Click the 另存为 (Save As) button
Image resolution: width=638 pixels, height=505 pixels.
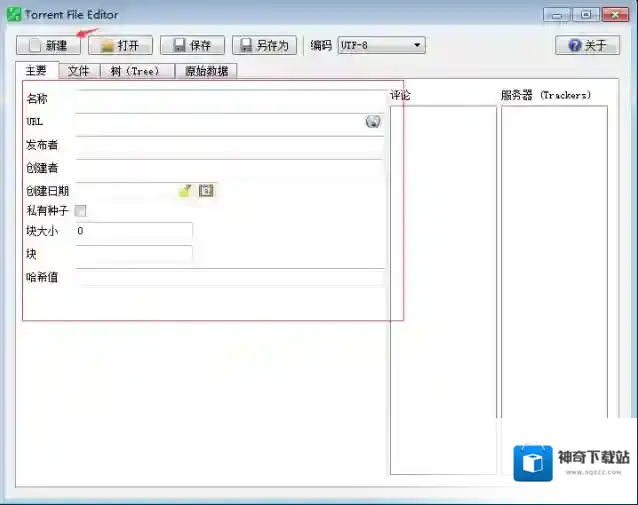point(264,46)
